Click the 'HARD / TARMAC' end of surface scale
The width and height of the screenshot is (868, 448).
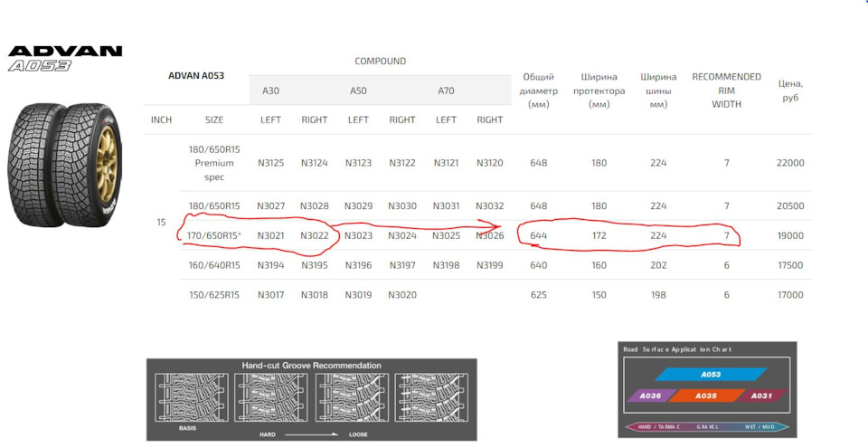(659, 427)
